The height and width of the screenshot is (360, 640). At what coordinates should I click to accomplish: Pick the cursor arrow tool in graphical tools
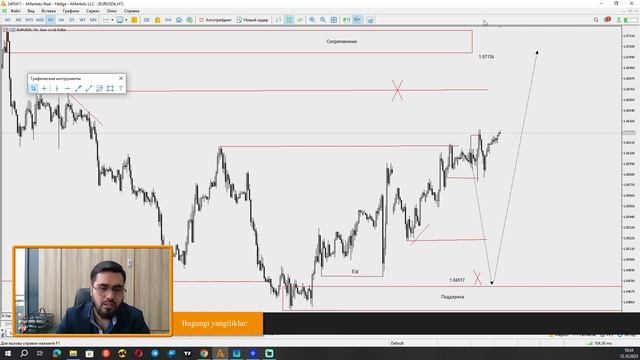(x=33, y=88)
